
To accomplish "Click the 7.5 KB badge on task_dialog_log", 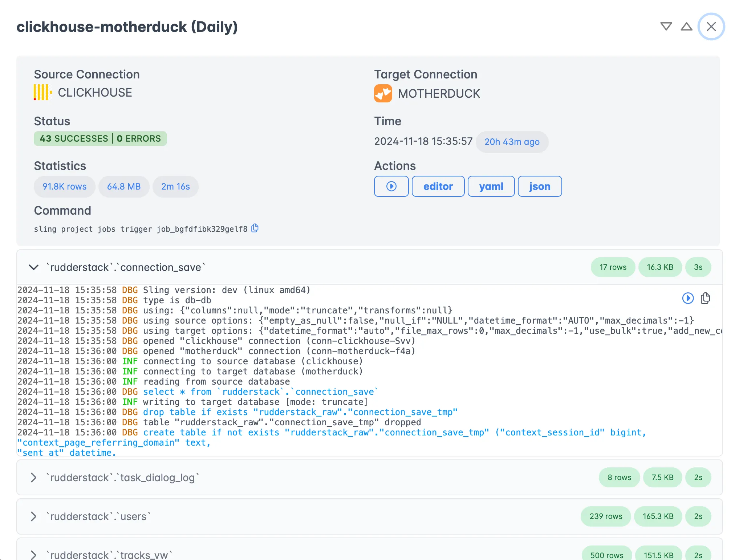I will [x=662, y=478].
